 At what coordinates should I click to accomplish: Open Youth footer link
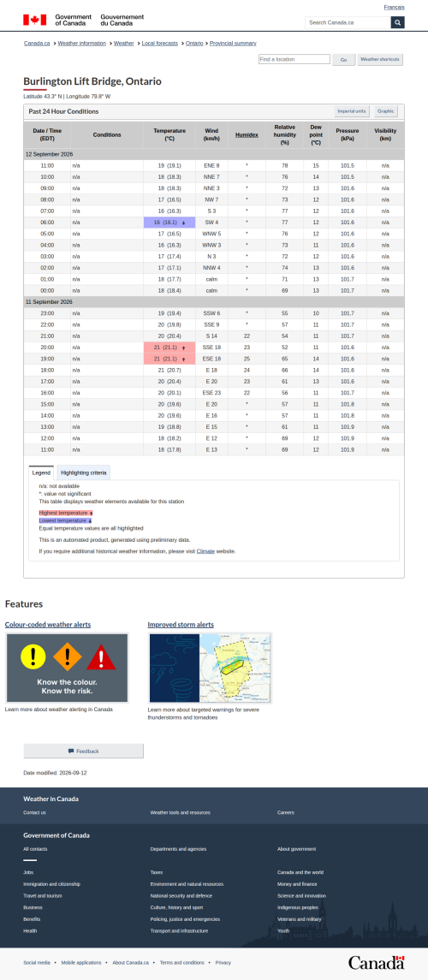(x=283, y=930)
